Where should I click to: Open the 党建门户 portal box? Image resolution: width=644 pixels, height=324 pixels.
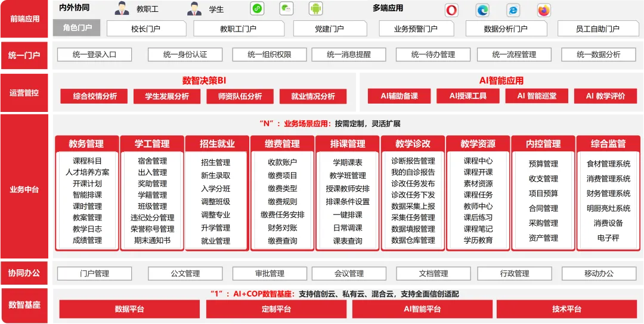[x=330, y=29]
